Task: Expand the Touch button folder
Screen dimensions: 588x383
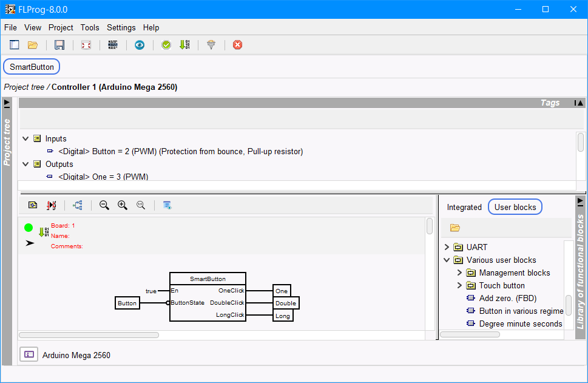Action: [x=459, y=285]
